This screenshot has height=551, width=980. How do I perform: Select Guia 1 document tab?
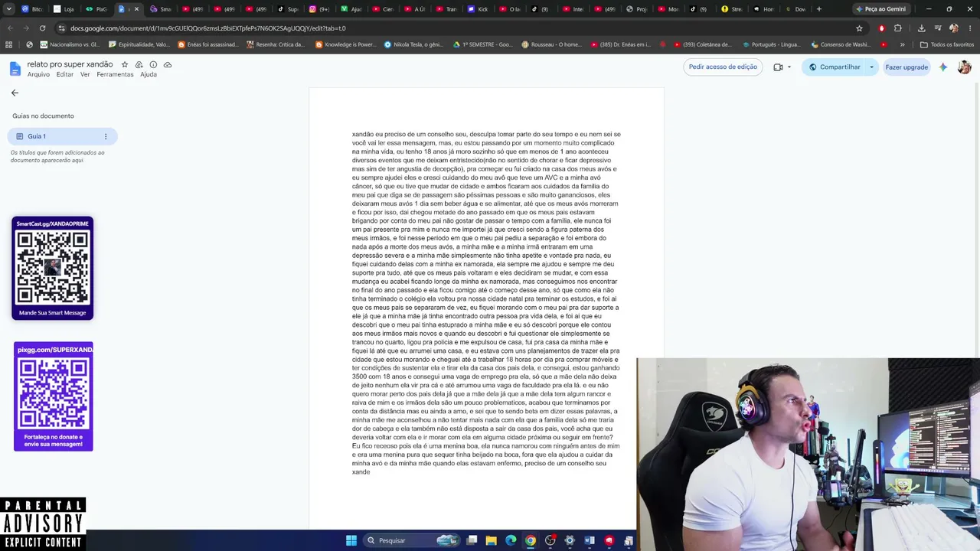pos(62,136)
